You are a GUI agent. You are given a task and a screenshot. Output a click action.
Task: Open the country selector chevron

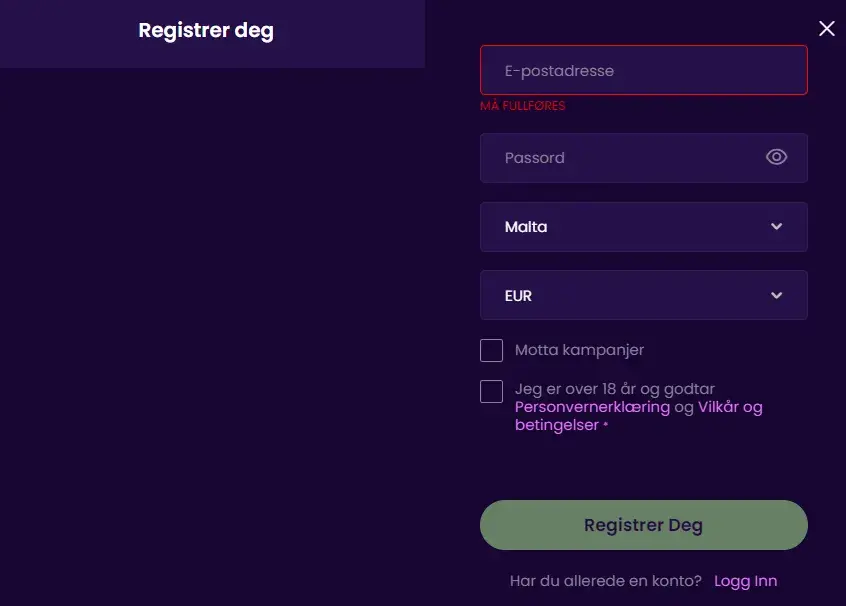[776, 227]
